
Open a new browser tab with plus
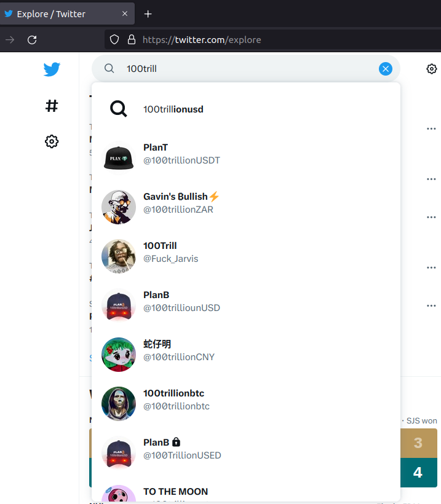coord(148,14)
